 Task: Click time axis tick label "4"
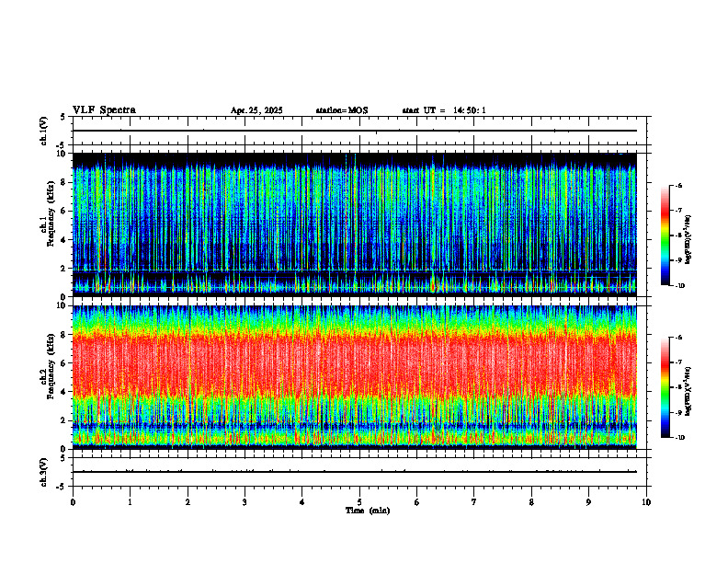tap(302, 502)
